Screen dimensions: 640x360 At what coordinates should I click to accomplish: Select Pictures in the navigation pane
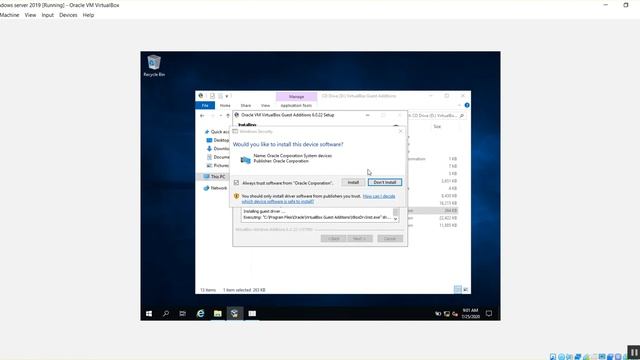click(218, 165)
